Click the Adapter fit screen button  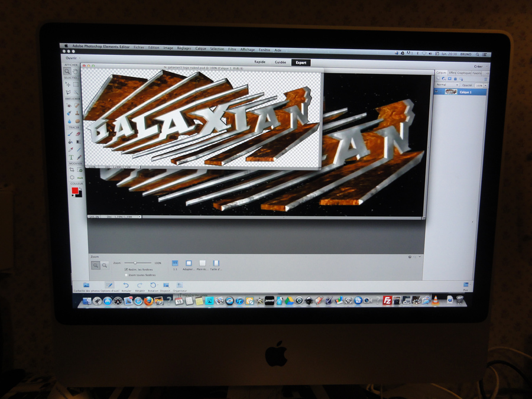[189, 265]
